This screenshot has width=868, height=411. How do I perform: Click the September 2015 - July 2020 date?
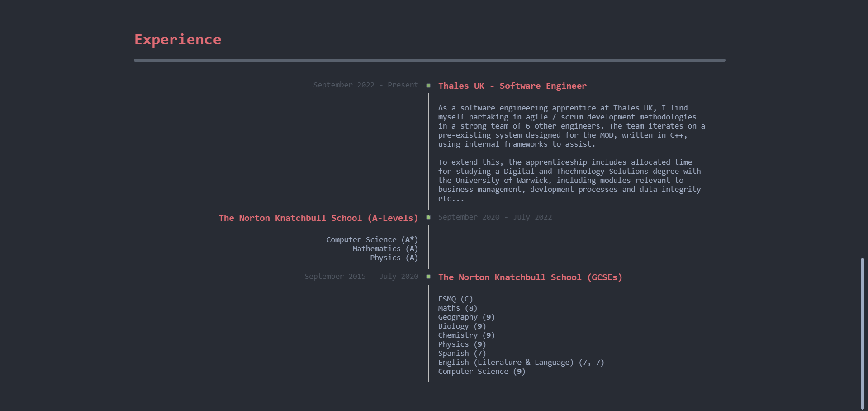coord(361,277)
